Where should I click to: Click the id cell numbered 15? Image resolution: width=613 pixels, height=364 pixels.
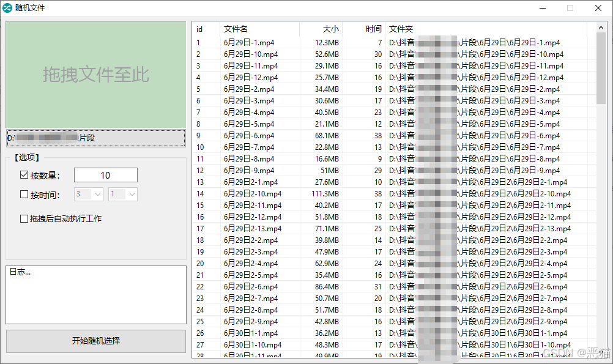[x=200, y=206]
